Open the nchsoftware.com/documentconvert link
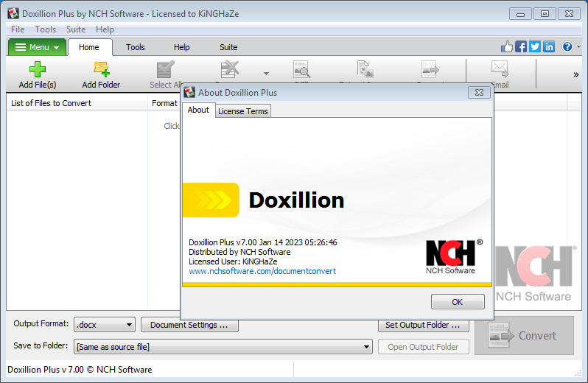The width and height of the screenshot is (588, 383). pos(262,271)
